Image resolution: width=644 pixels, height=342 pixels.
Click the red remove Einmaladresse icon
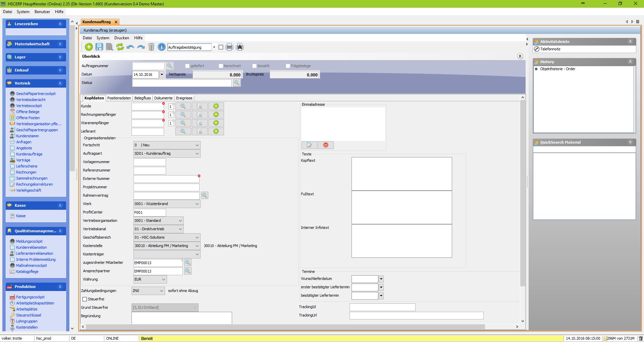pos(325,145)
